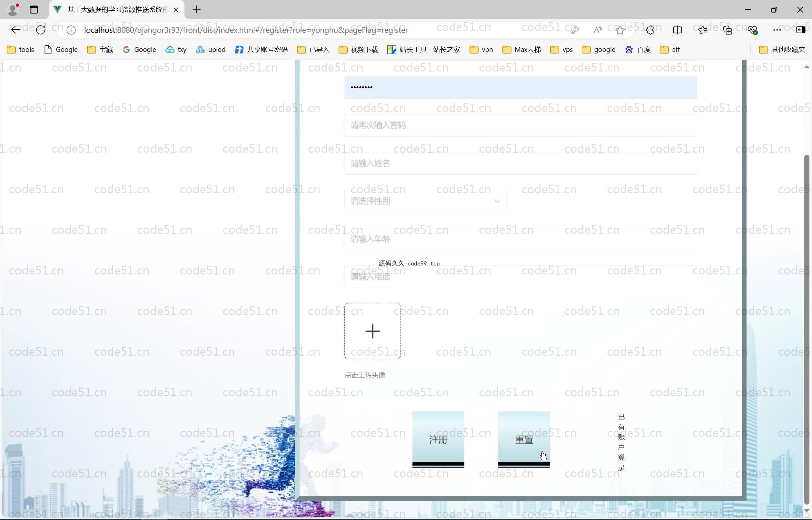Open saved password key icon
Screen dimensions: 812x520
pyautogui.click(x=575, y=30)
